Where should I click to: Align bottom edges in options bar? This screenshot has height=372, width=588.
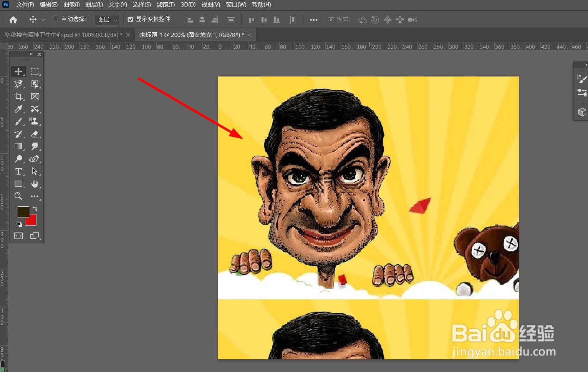pyautogui.click(x=277, y=20)
